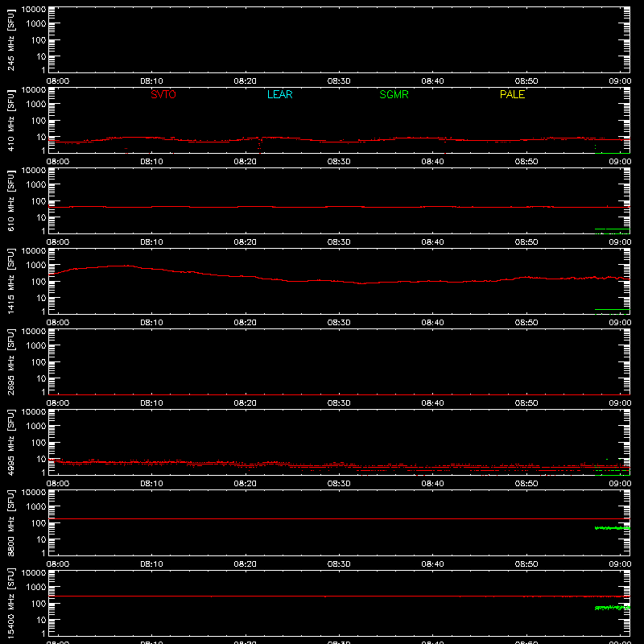
Task: Click the 10 tick label in 4995 MHz panel
Action: tap(41, 459)
